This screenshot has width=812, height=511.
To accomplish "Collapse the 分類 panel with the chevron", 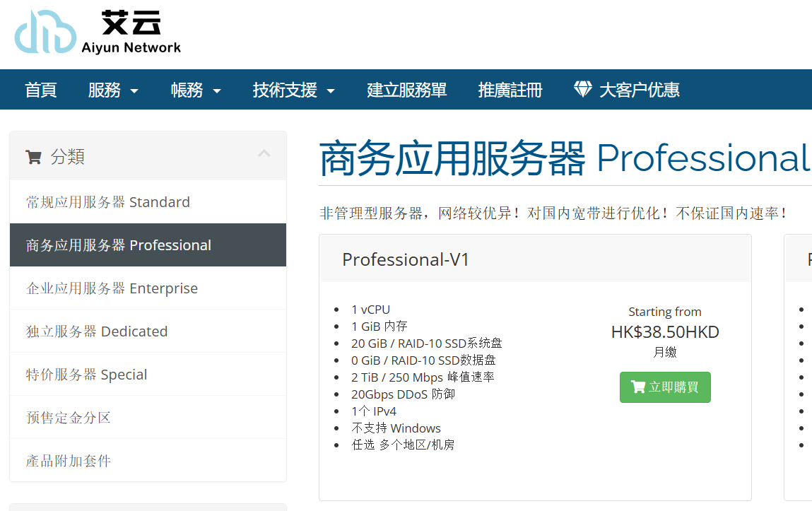I will 264,153.
